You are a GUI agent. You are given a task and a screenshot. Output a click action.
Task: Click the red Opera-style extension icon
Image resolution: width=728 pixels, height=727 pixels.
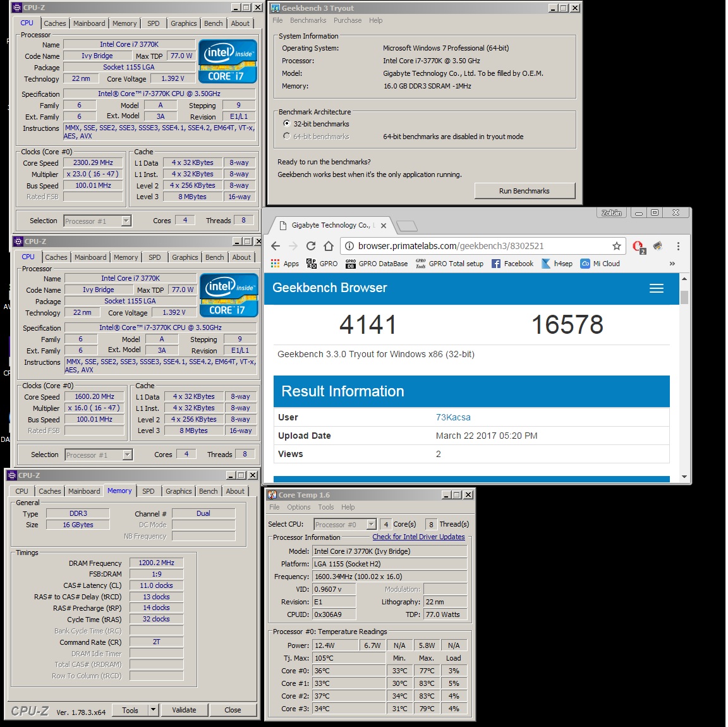click(x=638, y=246)
